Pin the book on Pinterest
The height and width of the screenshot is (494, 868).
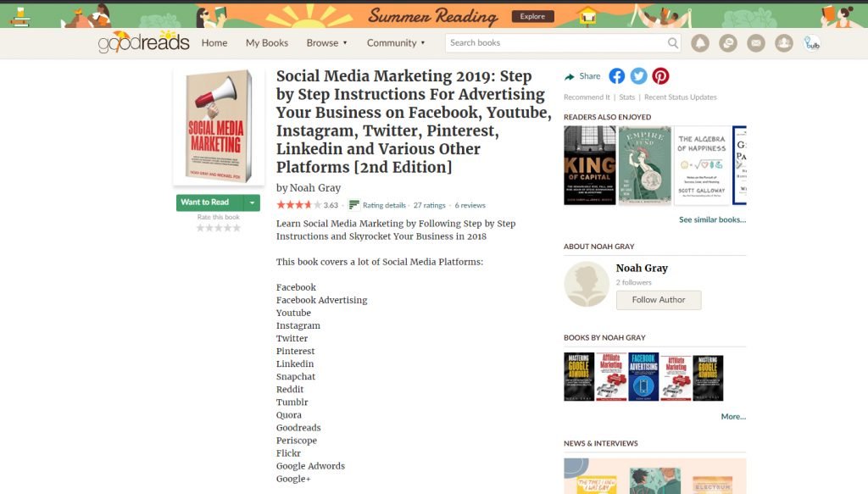tap(660, 75)
